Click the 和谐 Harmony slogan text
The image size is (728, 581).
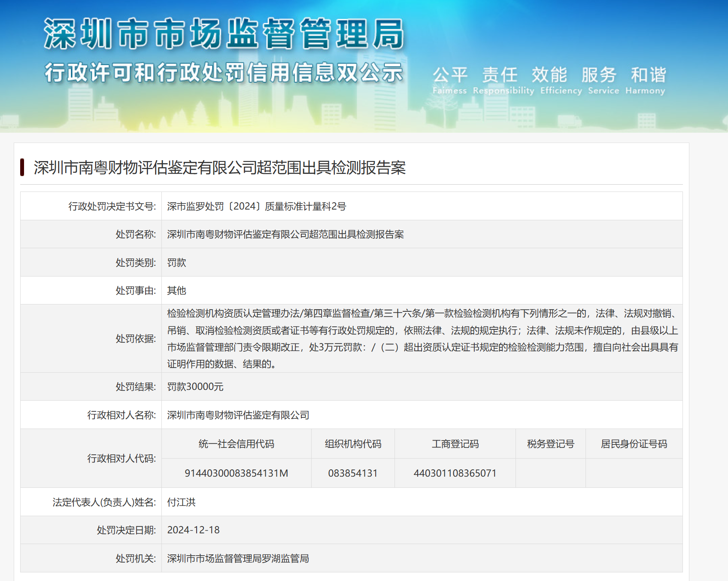[x=647, y=80]
